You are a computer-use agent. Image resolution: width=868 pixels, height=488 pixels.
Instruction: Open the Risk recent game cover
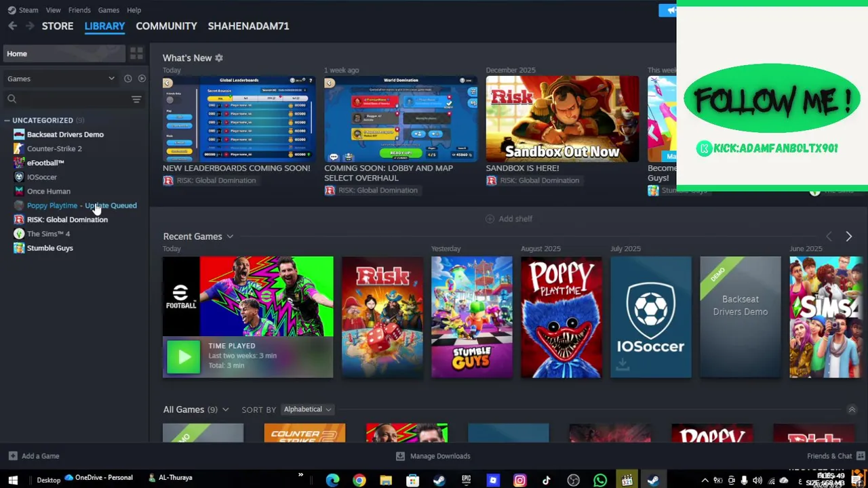point(382,317)
